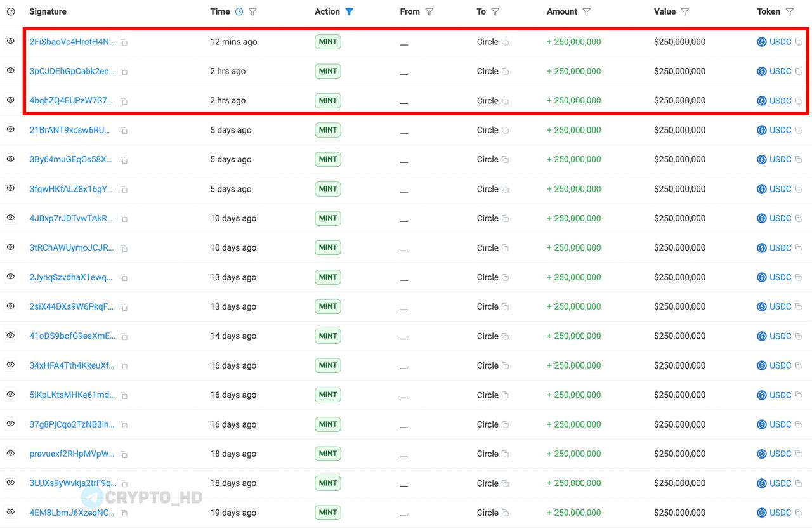Copy the 3pCJDEhGpCabk2en signature
Screen dimensions: 812x529
click(124, 72)
